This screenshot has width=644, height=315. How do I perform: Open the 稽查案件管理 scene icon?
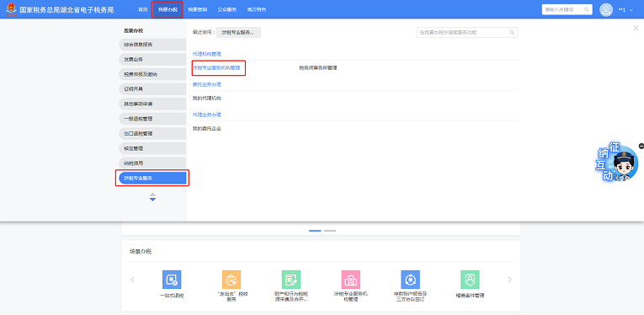pyautogui.click(x=470, y=280)
